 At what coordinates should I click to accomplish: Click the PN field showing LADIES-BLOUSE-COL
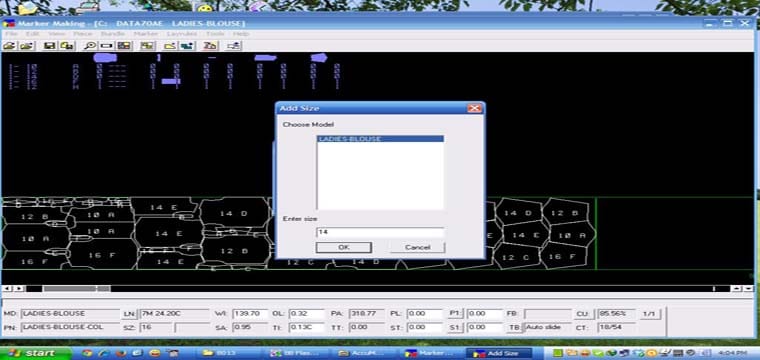click(70, 328)
